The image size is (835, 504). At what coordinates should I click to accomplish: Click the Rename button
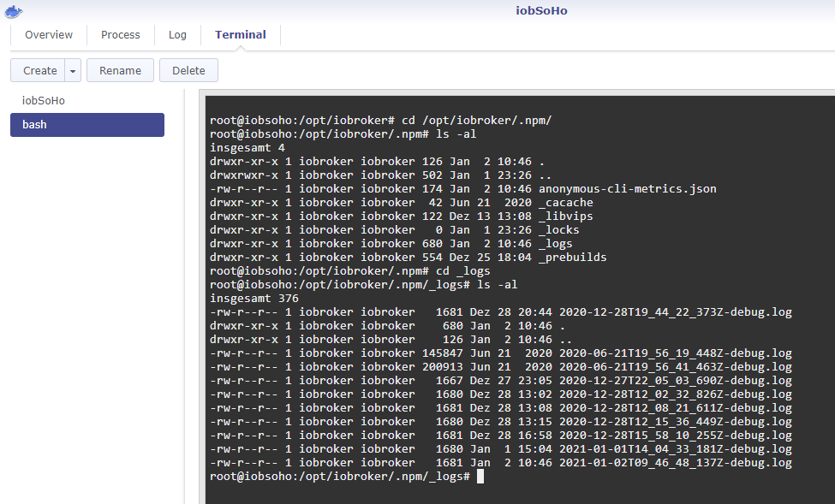pos(121,70)
